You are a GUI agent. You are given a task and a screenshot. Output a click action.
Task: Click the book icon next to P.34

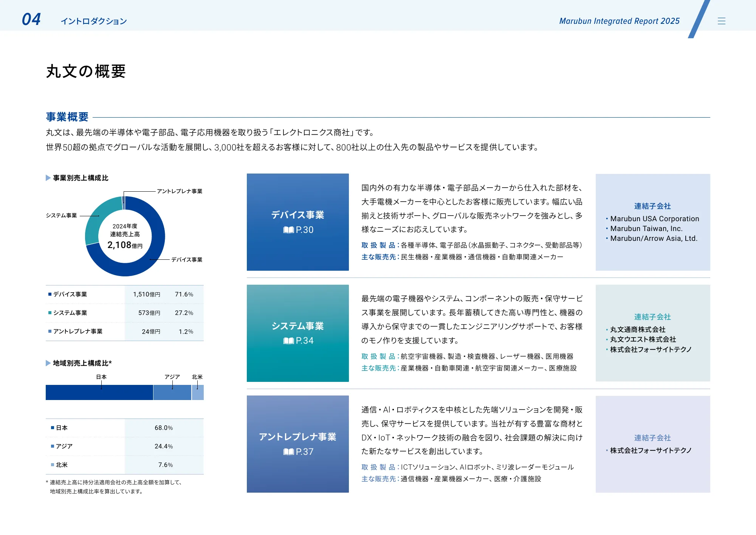[289, 340]
